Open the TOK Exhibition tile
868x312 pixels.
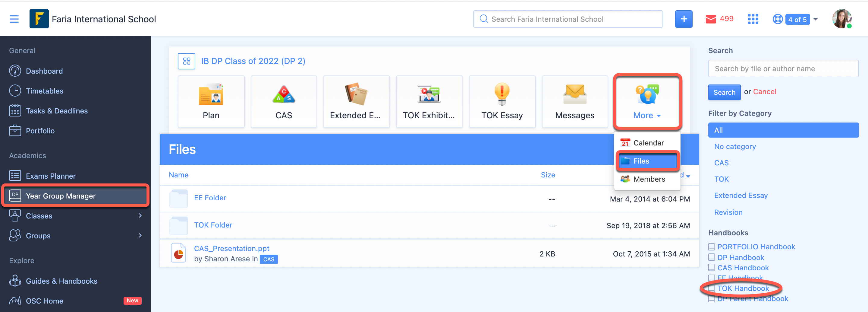click(429, 101)
